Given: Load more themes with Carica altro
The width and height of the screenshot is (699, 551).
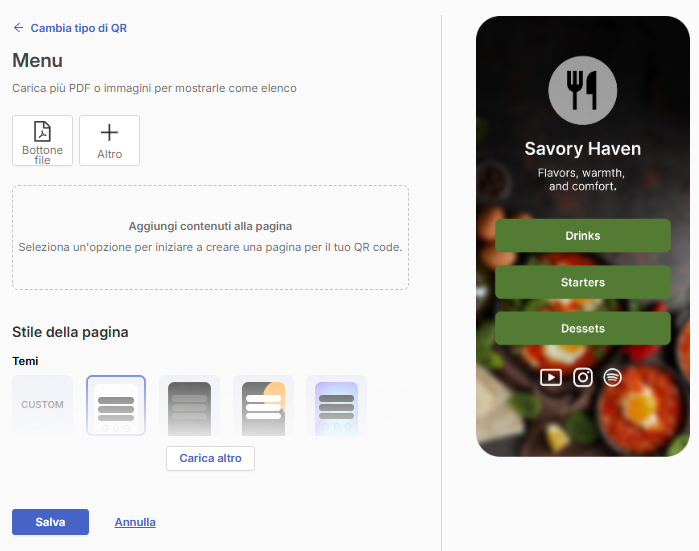Looking at the screenshot, I should point(210,458).
